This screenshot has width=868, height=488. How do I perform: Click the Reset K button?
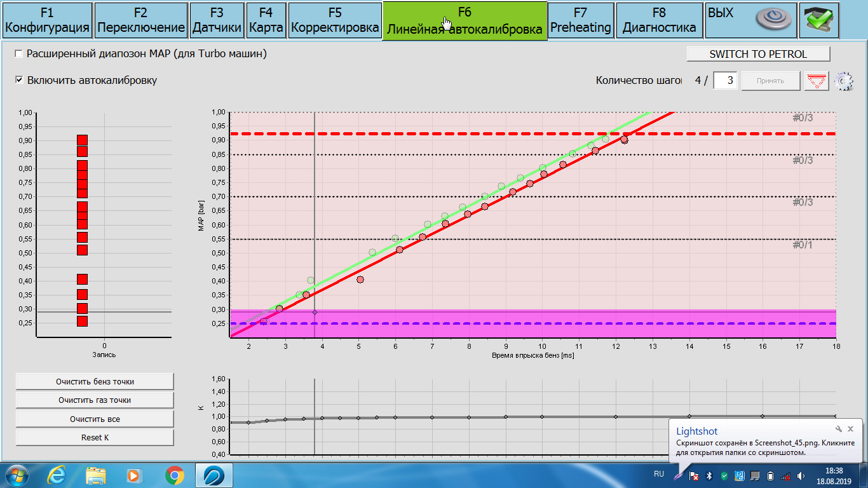(95, 438)
